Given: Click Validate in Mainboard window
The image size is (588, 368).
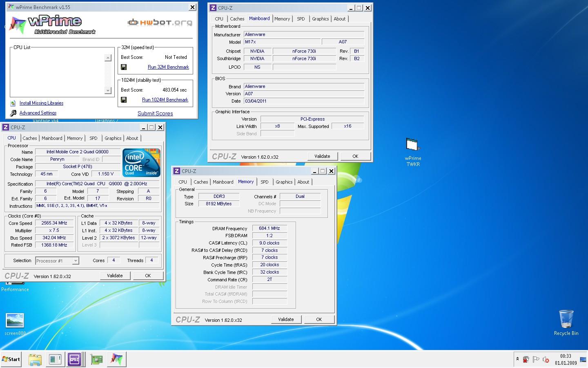Looking at the screenshot, I should pyautogui.click(x=322, y=156).
